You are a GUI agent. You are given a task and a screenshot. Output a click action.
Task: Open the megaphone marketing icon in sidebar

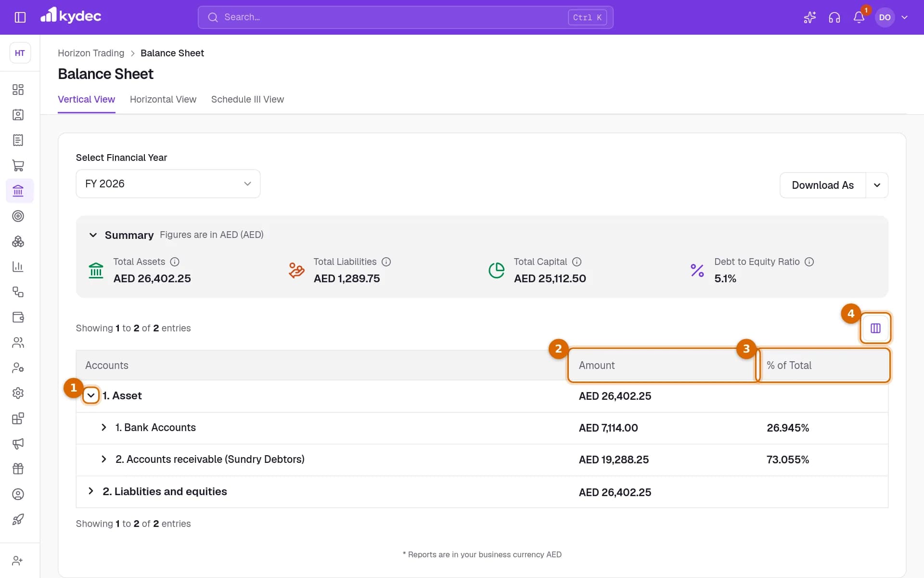[18, 444]
